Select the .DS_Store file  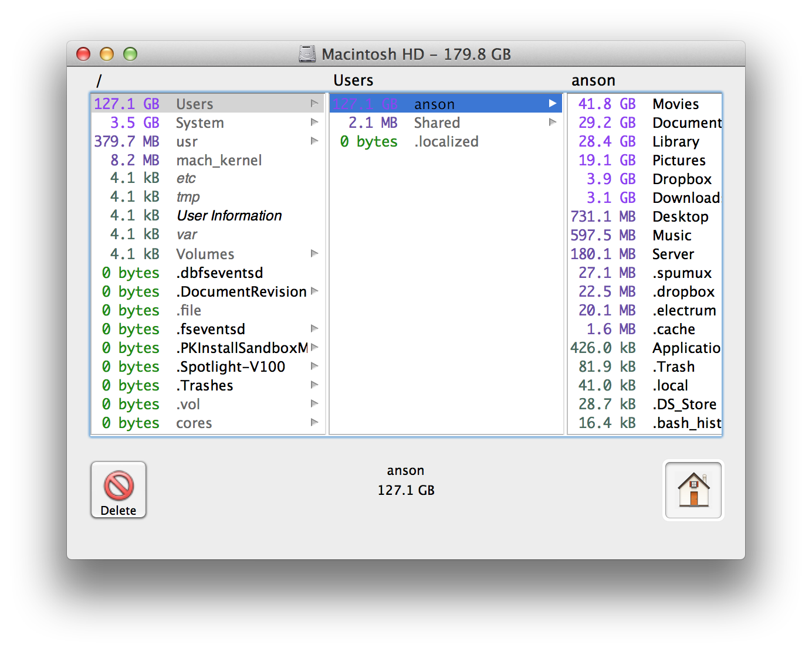coord(645,404)
